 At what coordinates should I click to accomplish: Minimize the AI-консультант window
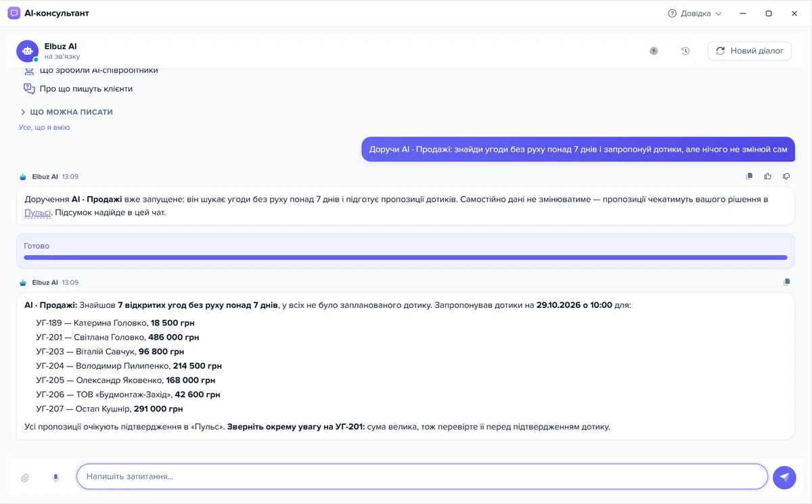743,14
